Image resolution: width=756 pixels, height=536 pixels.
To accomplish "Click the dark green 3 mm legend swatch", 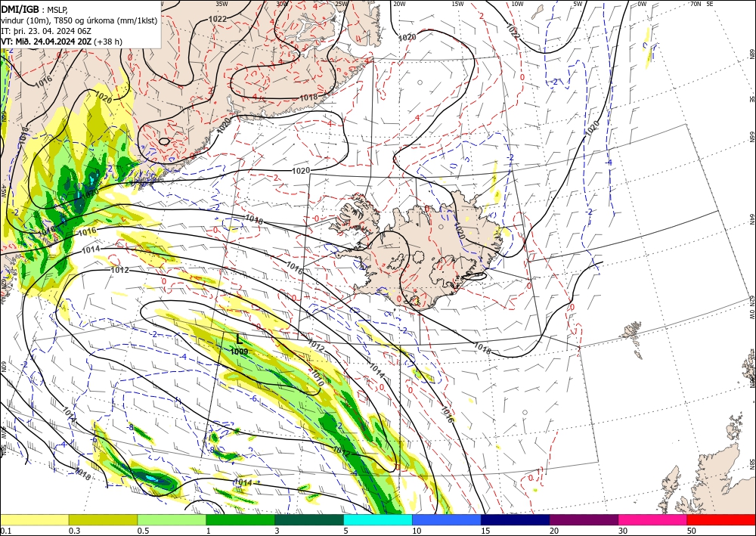I will click(x=309, y=519).
